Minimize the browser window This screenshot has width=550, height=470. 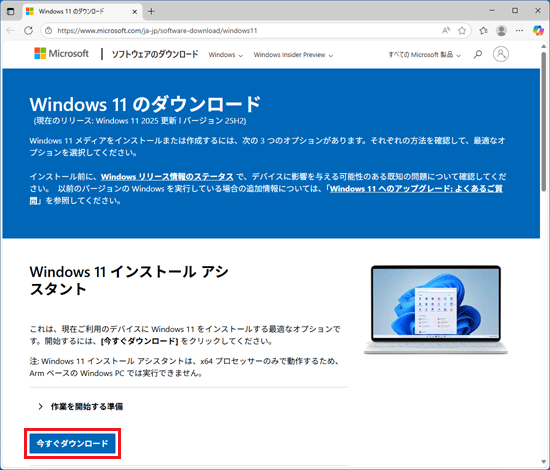492,11
